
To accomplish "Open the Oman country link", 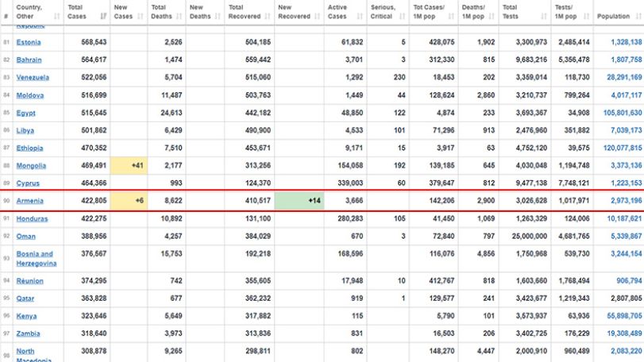I will 26,237.
